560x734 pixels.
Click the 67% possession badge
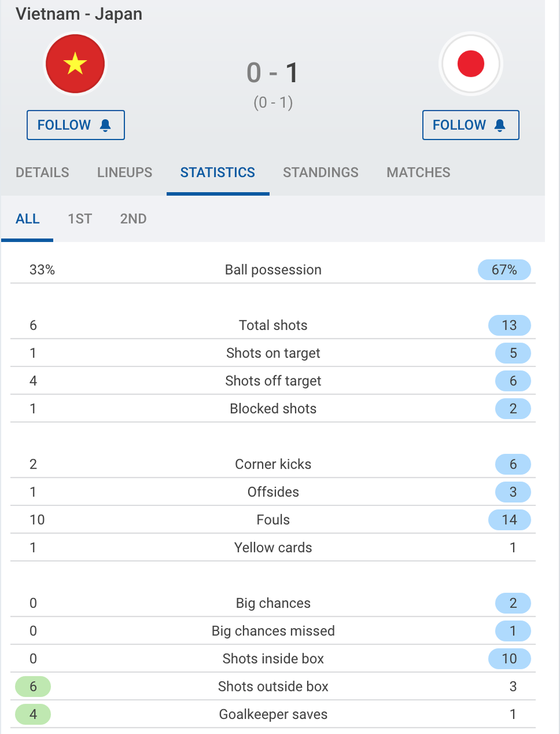point(504,270)
